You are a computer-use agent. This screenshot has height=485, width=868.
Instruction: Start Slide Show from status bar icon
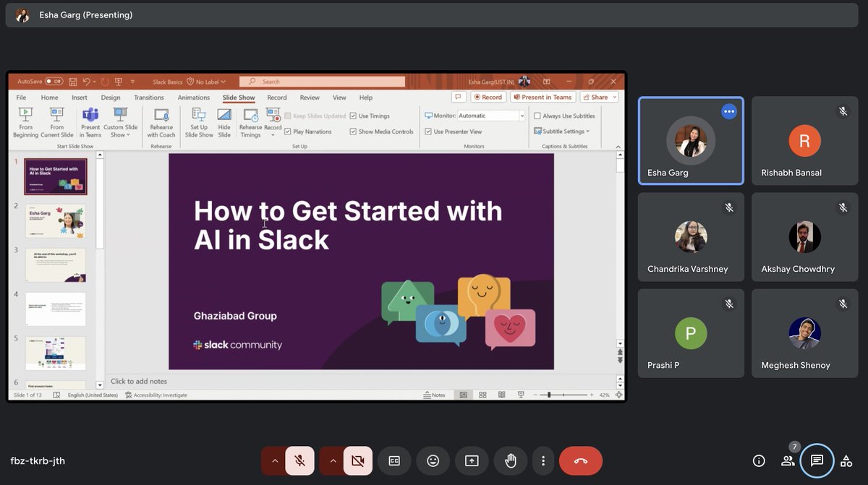click(521, 395)
